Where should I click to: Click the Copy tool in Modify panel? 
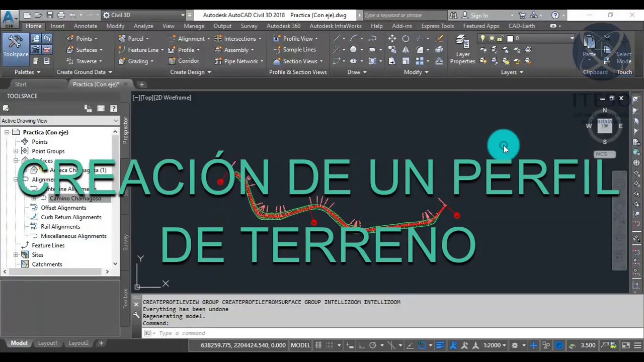(x=392, y=50)
